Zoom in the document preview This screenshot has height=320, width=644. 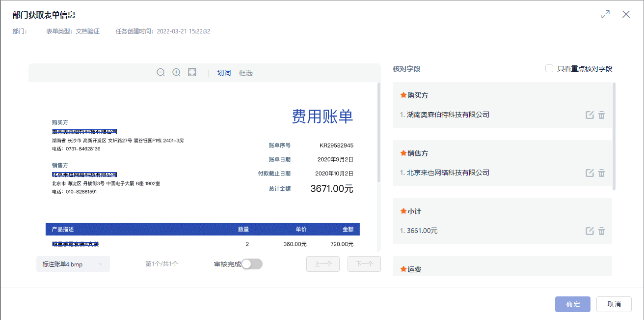(x=177, y=72)
